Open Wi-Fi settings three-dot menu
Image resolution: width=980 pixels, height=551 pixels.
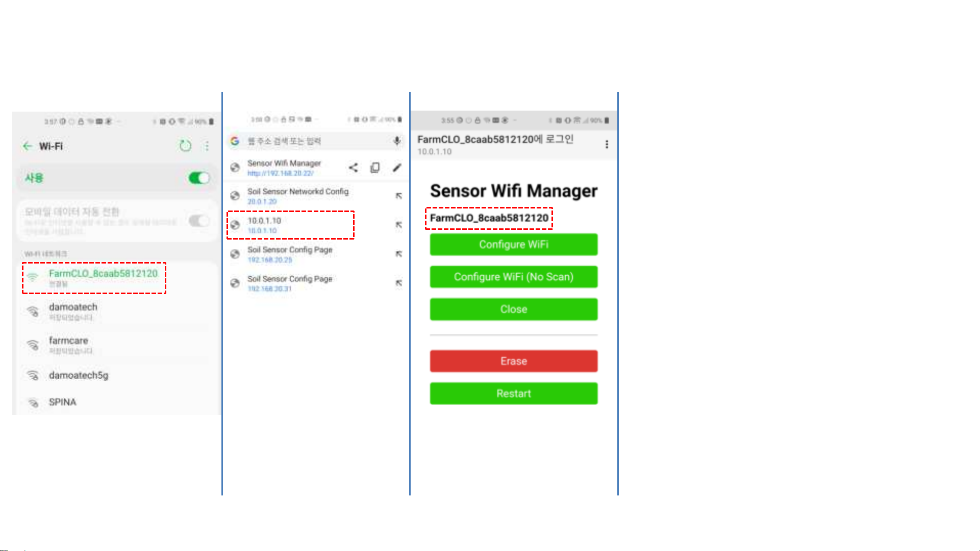(x=207, y=146)
